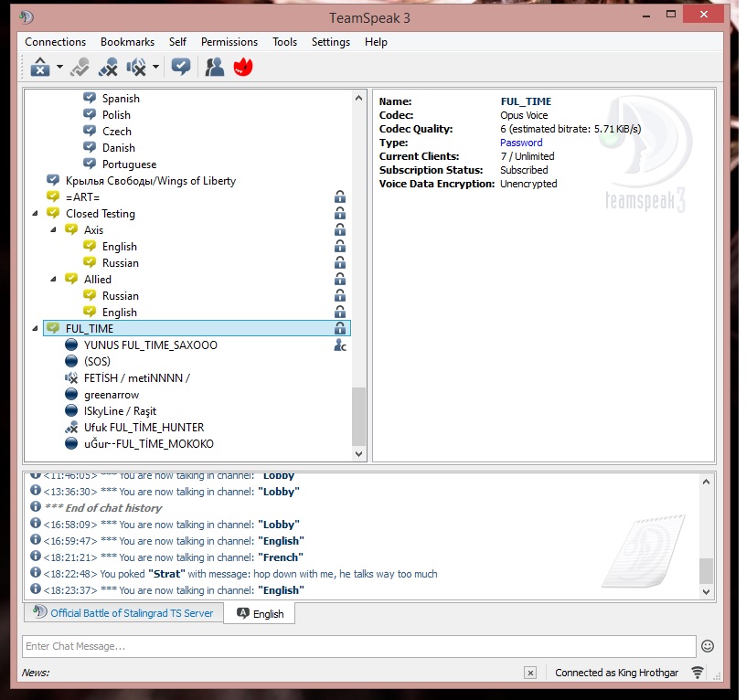The width and height of the screenshot is (746, 700).
Task: Click the connection status signal icon
Action: point(698,673)
